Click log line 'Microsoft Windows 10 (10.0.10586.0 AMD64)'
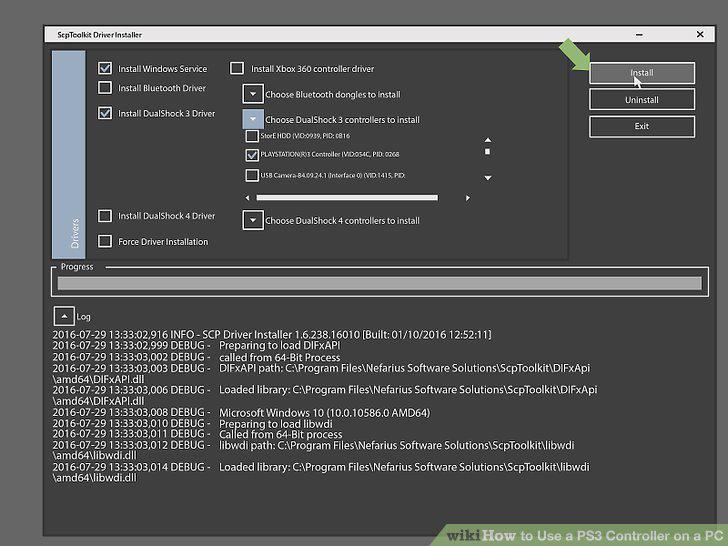The width and height of the screenshot is (728, 546). click(325, 412)
